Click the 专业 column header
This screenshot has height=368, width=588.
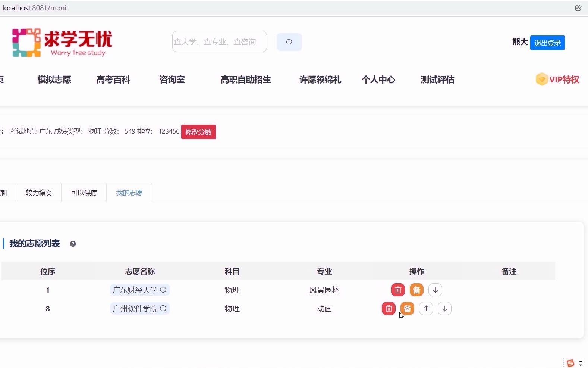(x=324, y=271)
